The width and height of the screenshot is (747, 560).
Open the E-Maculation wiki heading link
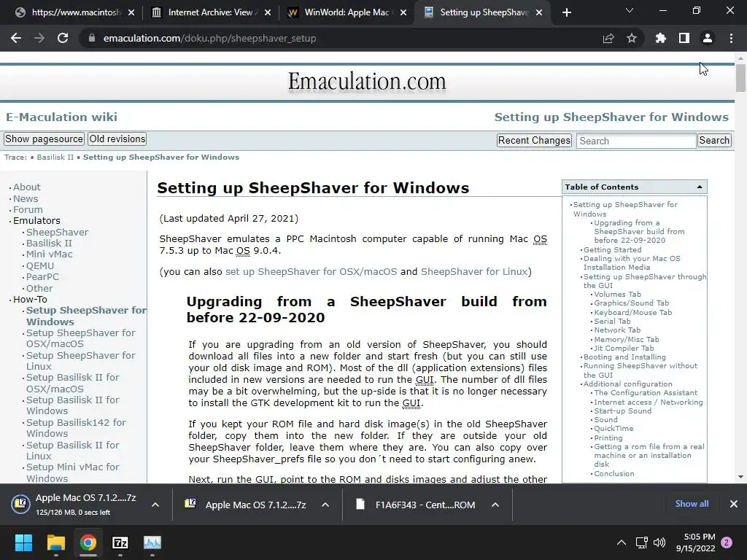click(x=61, y=117)
